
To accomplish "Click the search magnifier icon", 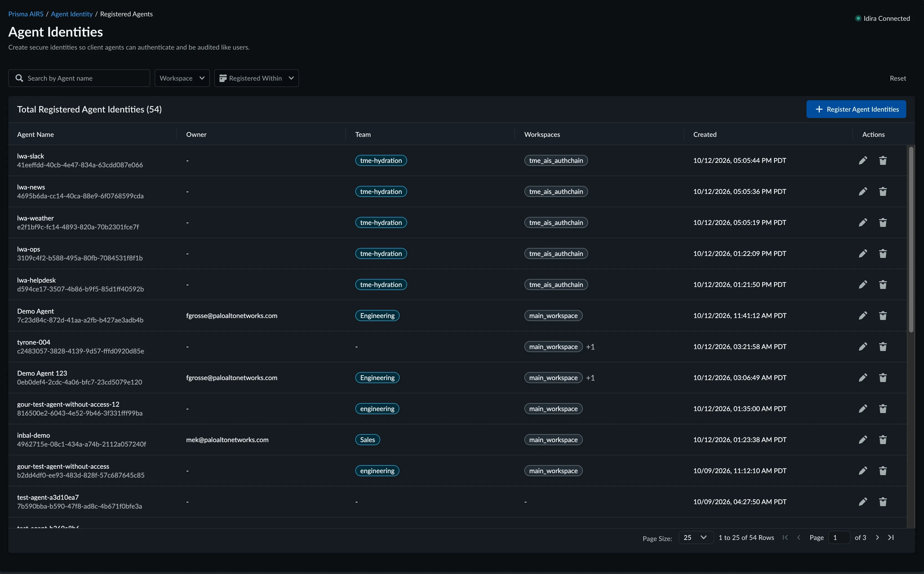I will click(x=19, y=78).
